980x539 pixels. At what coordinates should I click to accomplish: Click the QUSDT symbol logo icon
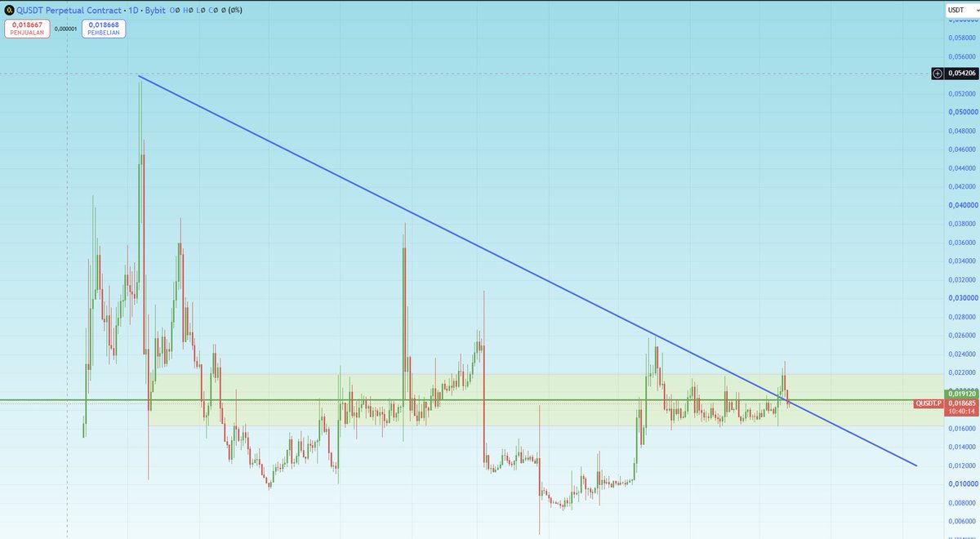coord(10,10)
